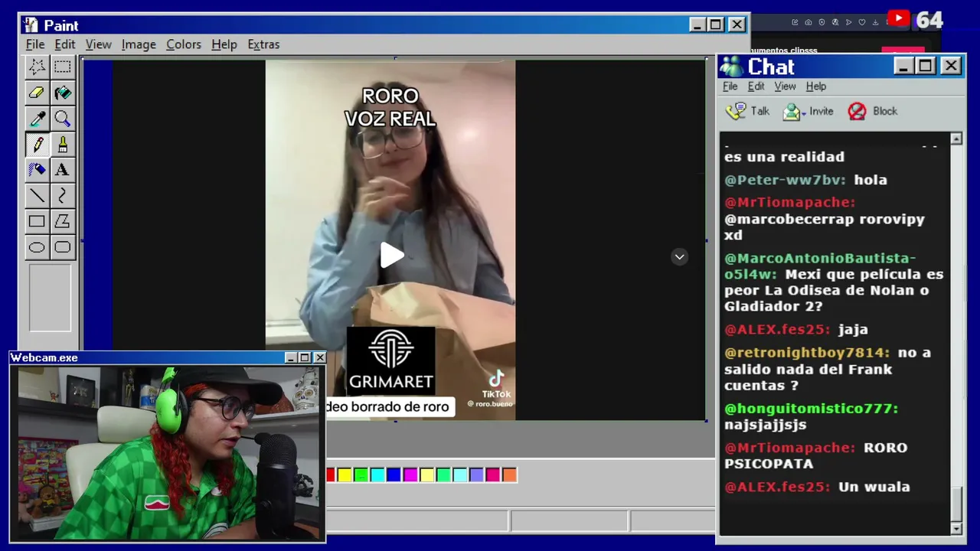Click the "Un wuala" chat message
The width and height of the screenshot is (980, 551).
pyautogui.click(x=874, y=487)
